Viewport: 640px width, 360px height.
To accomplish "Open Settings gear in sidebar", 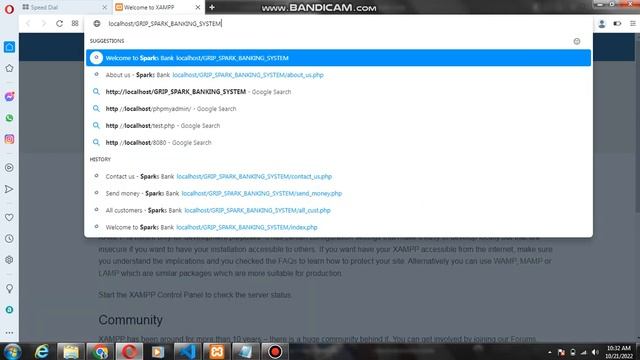I will point(9,260).
